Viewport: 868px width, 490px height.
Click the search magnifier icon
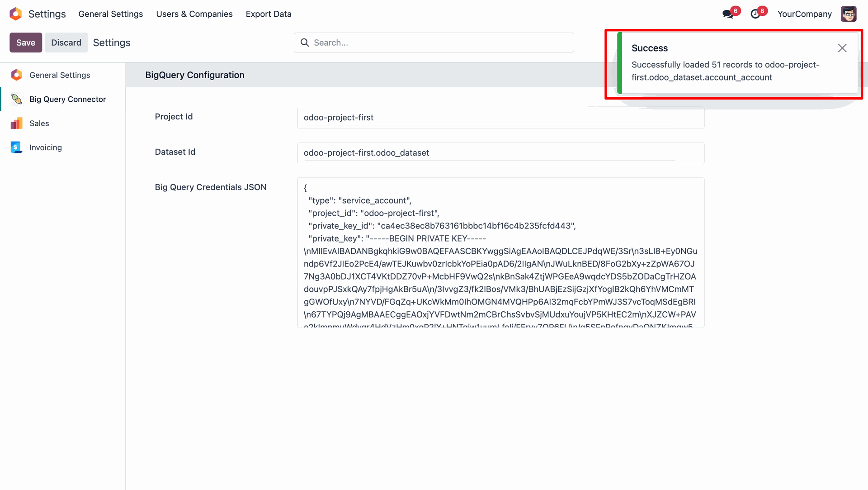305,43
